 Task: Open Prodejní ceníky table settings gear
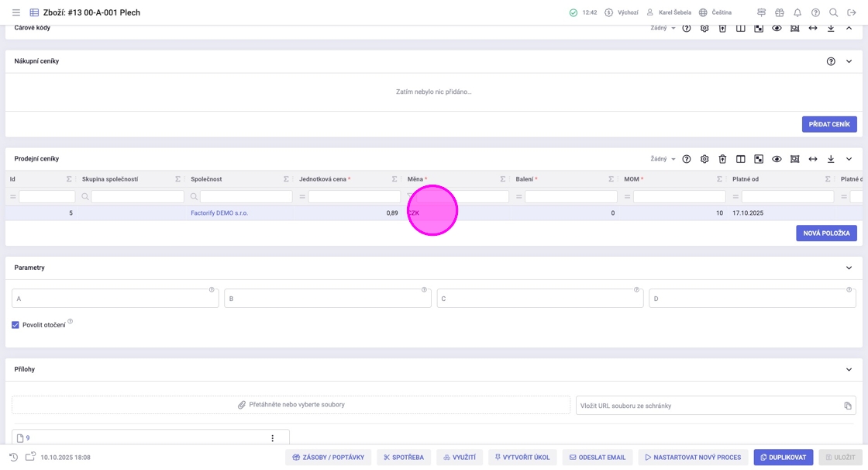(x=704, y=159)
